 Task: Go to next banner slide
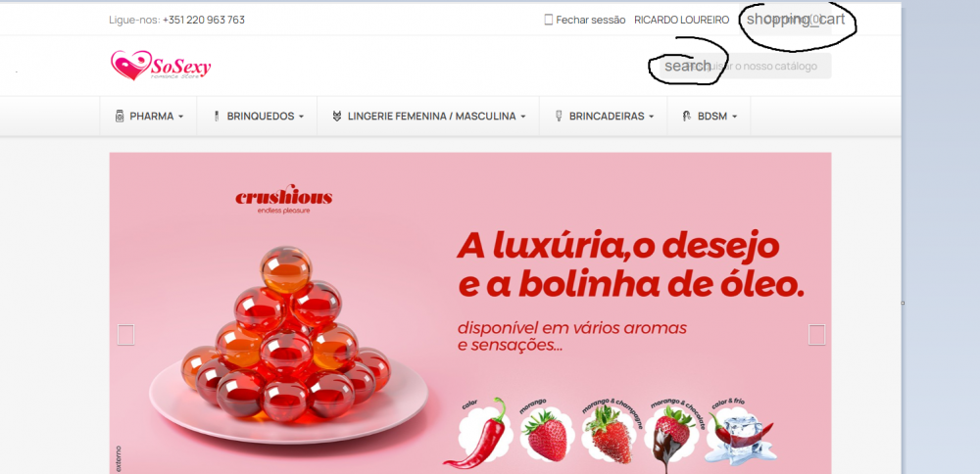816,335
